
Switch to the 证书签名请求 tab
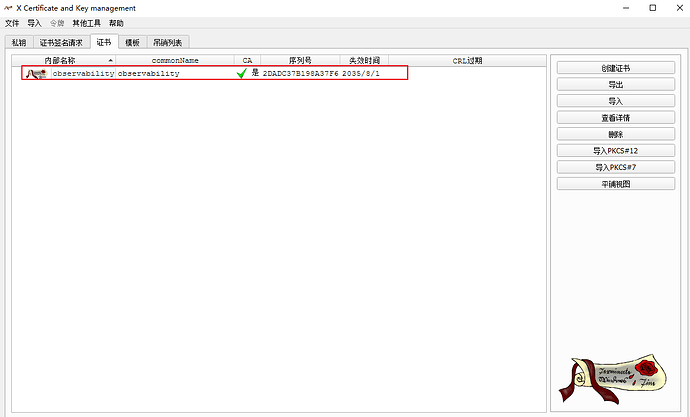coord(61,42)
